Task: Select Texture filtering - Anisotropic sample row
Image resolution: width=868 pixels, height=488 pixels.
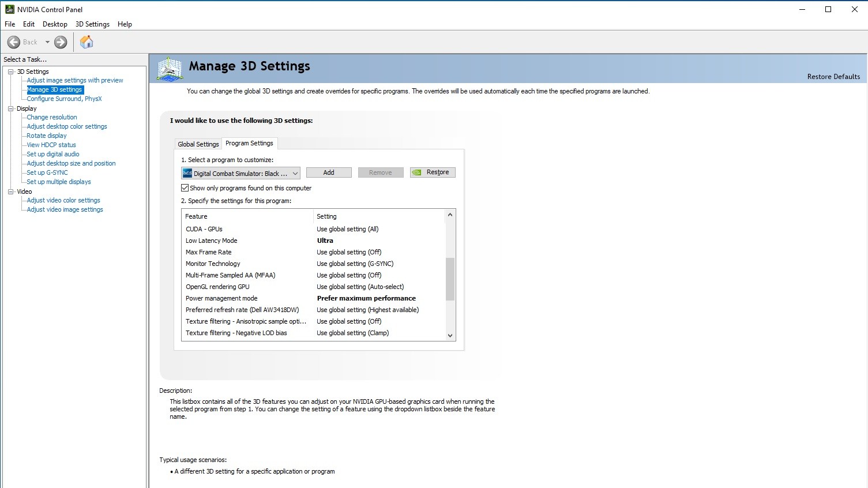Action: [x=314, y=321]
